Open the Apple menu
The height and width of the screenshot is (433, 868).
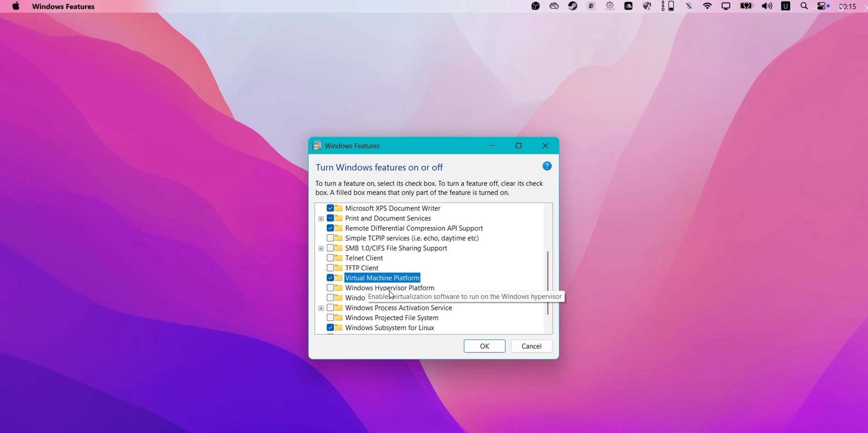pyautogui.click(x=16, y=7)
